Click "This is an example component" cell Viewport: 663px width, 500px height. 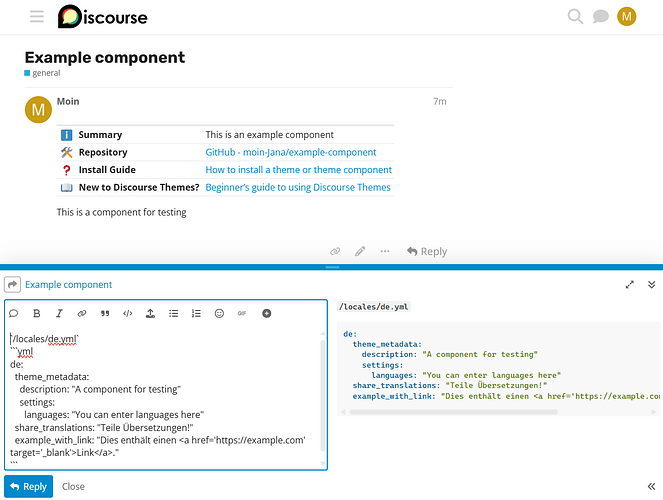tap(269, 135)
